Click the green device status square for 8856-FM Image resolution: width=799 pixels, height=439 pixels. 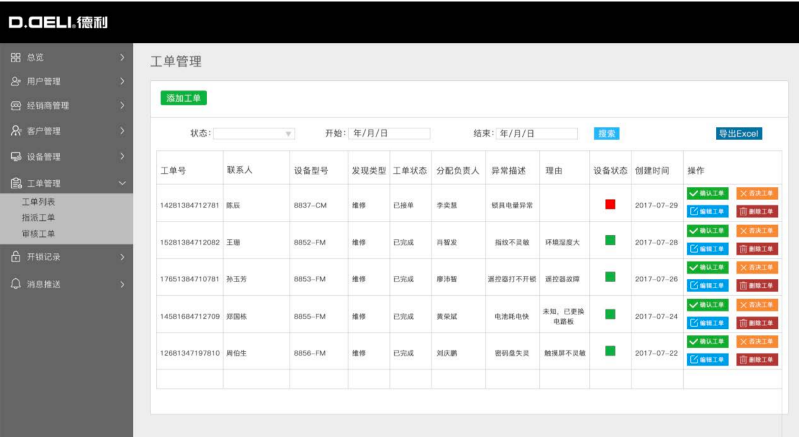point(610,351)
